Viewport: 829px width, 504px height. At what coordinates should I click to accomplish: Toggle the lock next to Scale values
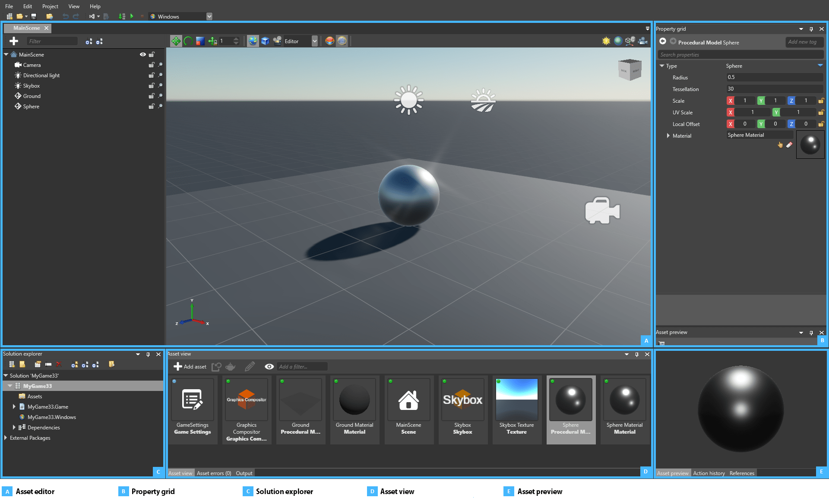point(821,101)
